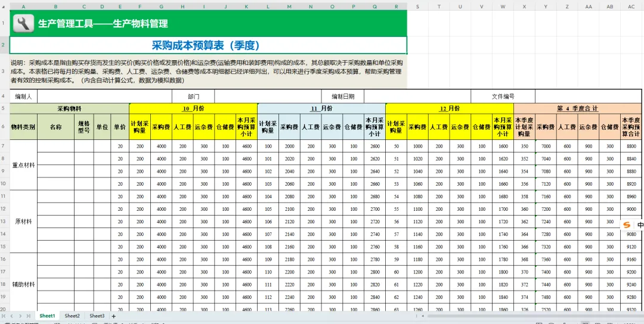Select the 12 月份 month header
The height and width of the screenshot is (324, 644).
(450, 108)
